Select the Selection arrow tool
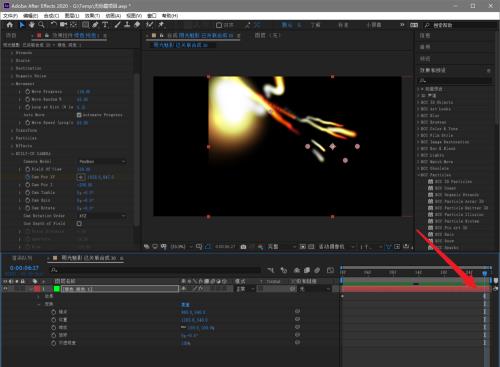500x367 pixels. click(x=22, y=25)
